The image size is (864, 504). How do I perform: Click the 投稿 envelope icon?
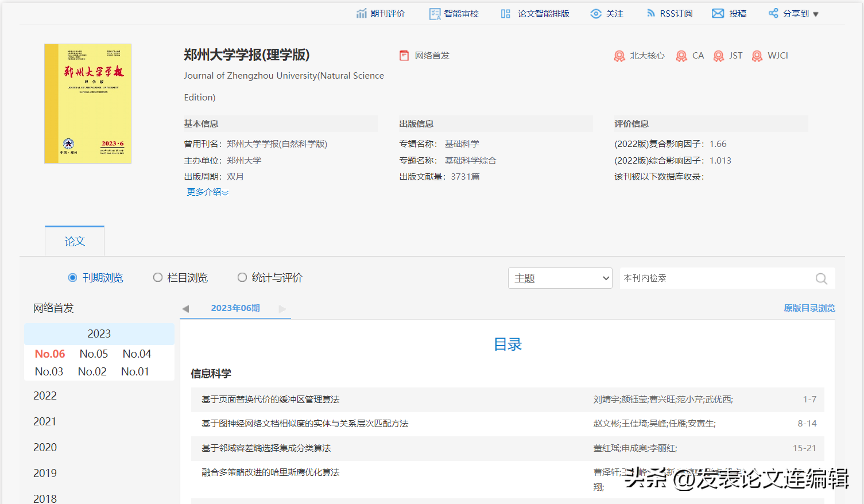[x=718, y=13]
